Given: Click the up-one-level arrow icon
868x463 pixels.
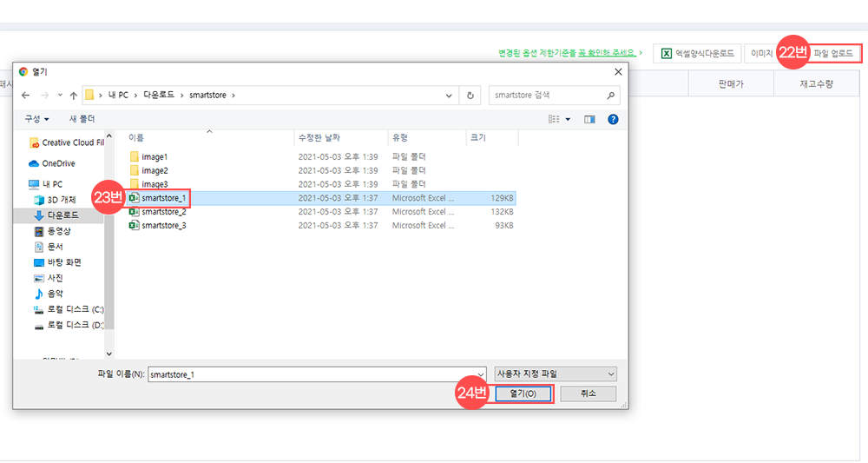Looking at the screenshot, I should [73, 96].
